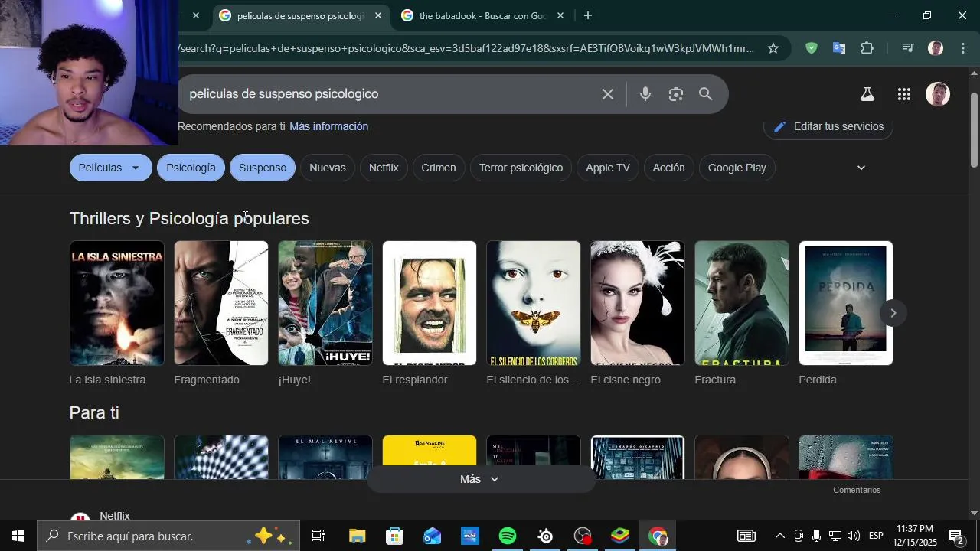Viewport: 980px width, 551px height.
Task: Toggle the Suspenso filter chip
Action: pyautogui.click(x=263, y=168)
